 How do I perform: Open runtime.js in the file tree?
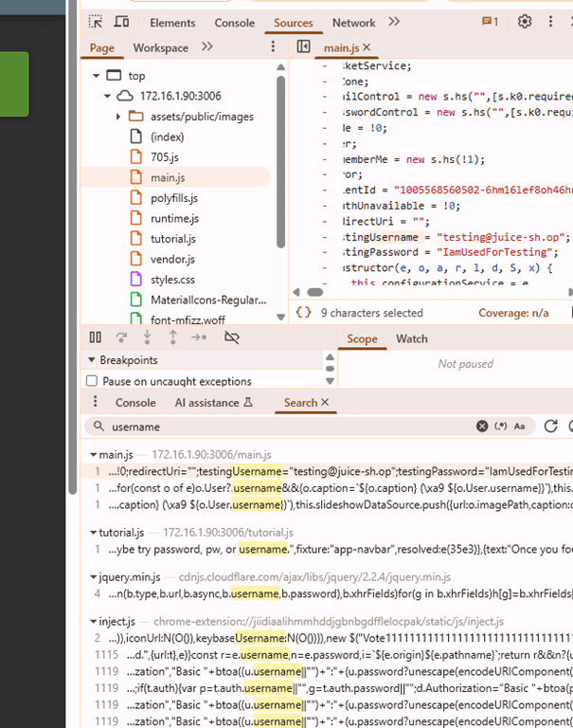click(x=174, y=219)
